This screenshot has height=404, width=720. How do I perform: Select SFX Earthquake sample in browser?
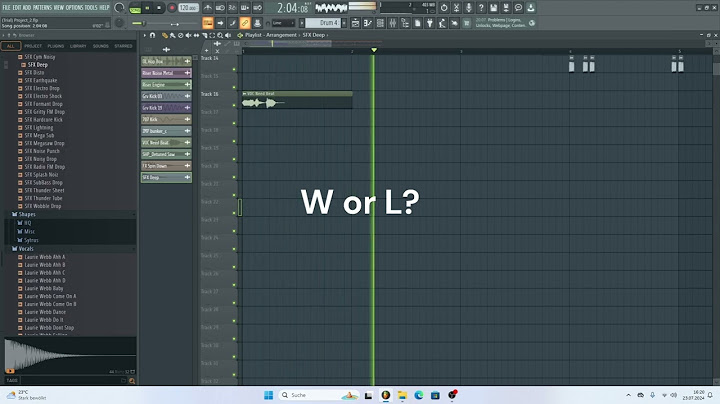(41, 80)
